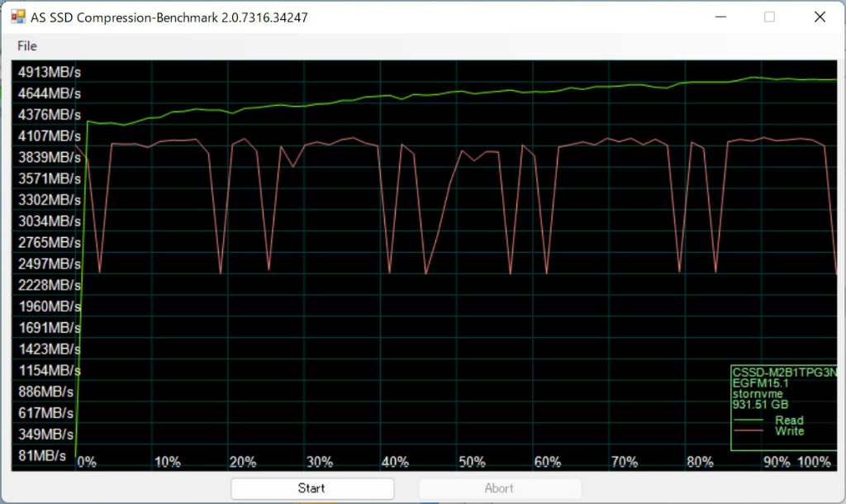The height and width of the screenshot is (504, 846).
Task: Click the 931.51 GB capacity text
Action: [x=760, y=405]
